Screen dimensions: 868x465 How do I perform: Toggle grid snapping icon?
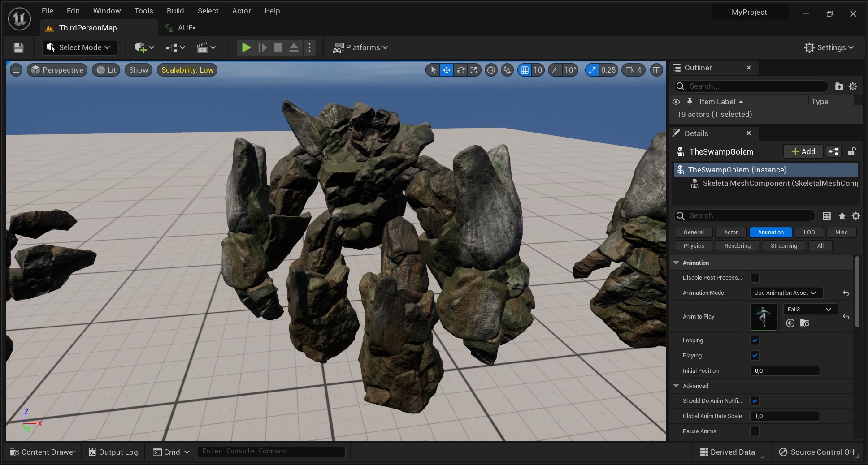coord(525,70)
